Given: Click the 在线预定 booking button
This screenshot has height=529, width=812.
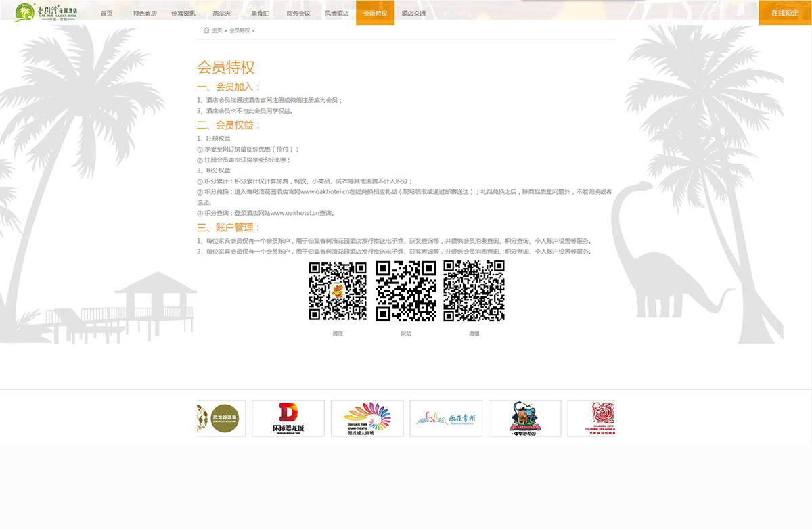Looking at the screenshot, I should pyautogui.click(x=785, y=13).
